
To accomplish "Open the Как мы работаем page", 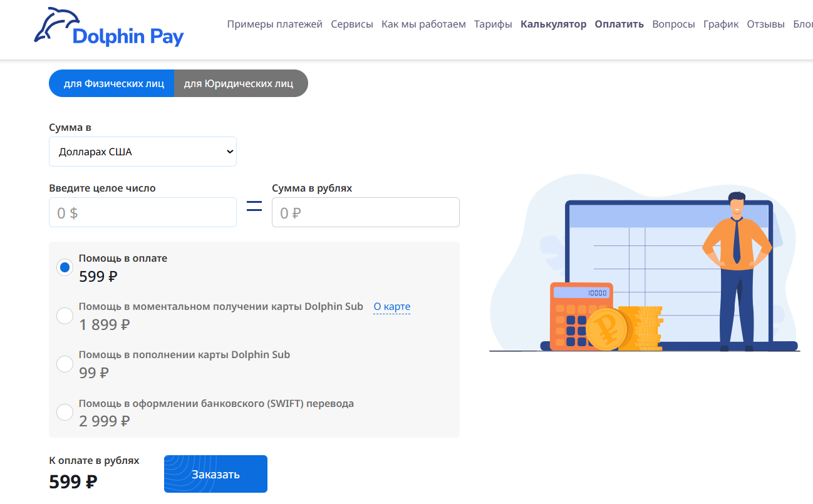I will 423,24.
